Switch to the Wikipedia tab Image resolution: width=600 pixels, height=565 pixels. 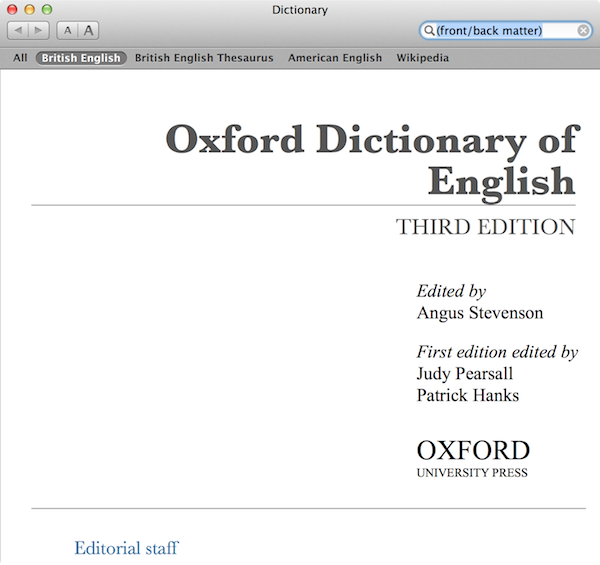(422, 58)
